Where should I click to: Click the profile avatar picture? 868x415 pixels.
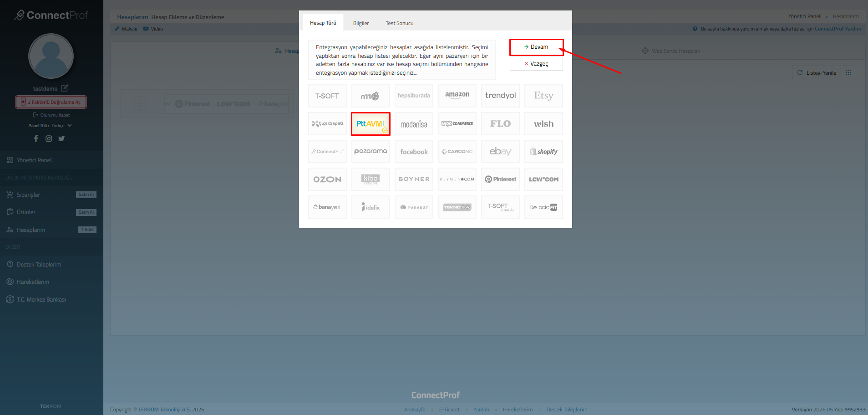51,56
